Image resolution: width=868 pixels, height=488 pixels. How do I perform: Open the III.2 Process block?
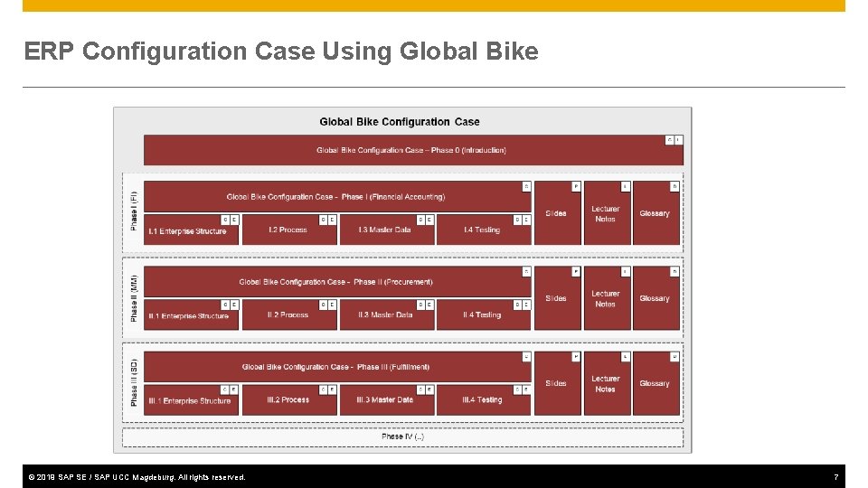[289, 400]
